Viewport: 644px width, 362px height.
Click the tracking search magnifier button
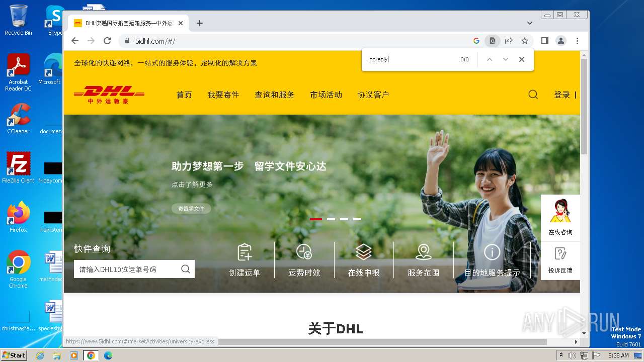click(x=186, y=269)
